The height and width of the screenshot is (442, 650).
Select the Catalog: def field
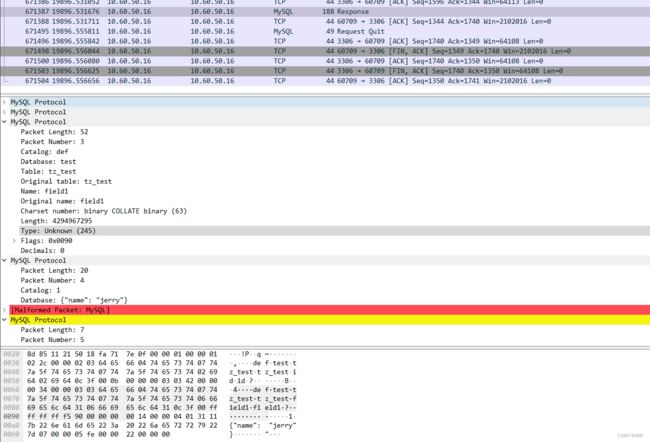point(44,152)
